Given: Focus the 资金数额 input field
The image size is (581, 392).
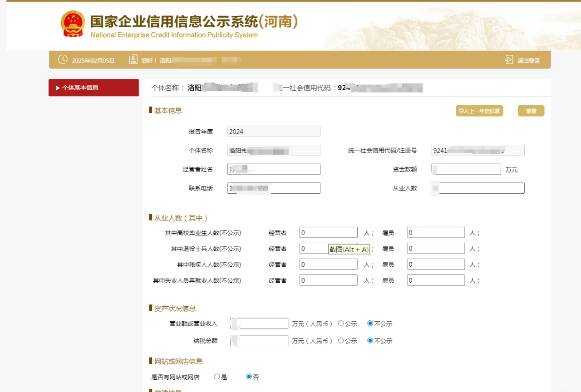Looking at the screenshot, I should 466,169.
